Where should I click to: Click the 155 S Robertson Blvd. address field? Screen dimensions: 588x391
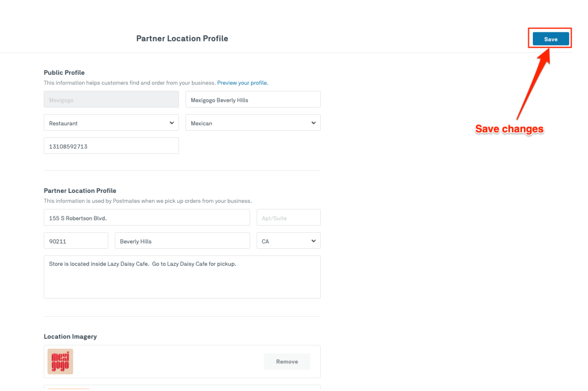click(x=147, y=218)
